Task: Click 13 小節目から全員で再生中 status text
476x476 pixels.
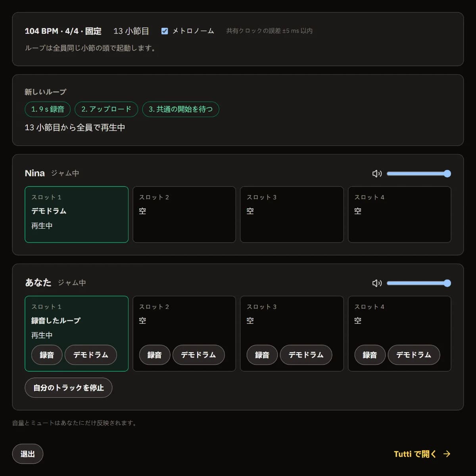Action: [x=75, y=127]
